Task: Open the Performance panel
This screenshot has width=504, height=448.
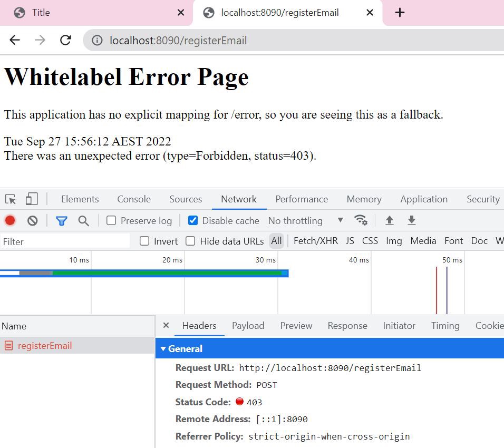Action: click(302, 199)
